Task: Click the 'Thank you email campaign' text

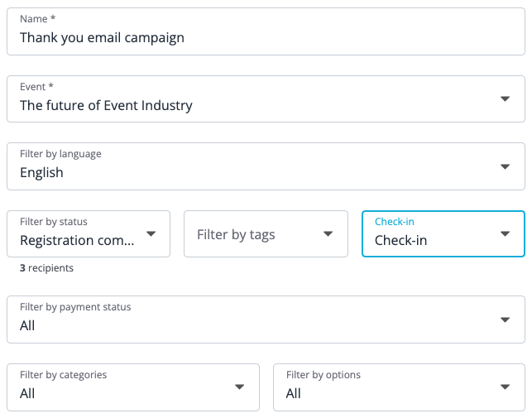Action: (102, 38)
